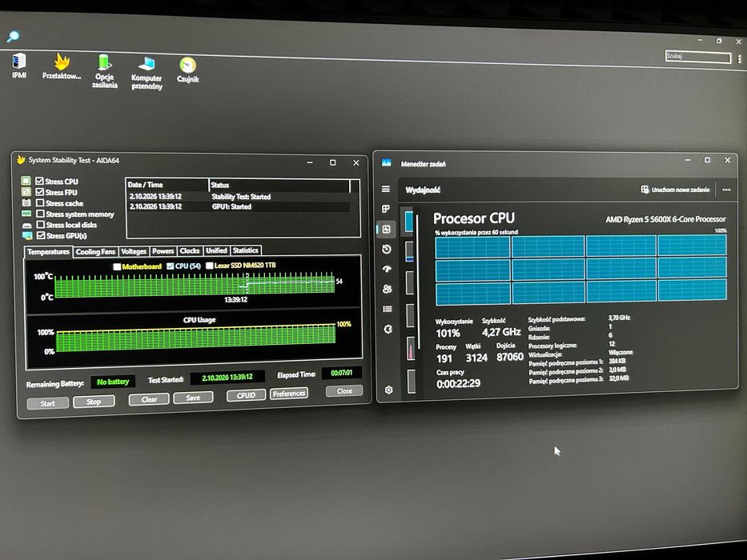The width and height of the screenshot is (747, 560).
Task: Open App history icon in Task Manager
Action: pos(387,249)
